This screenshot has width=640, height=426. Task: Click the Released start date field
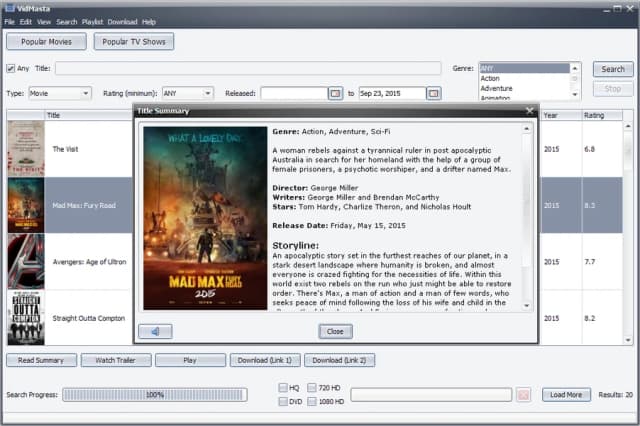click(294, 93)
